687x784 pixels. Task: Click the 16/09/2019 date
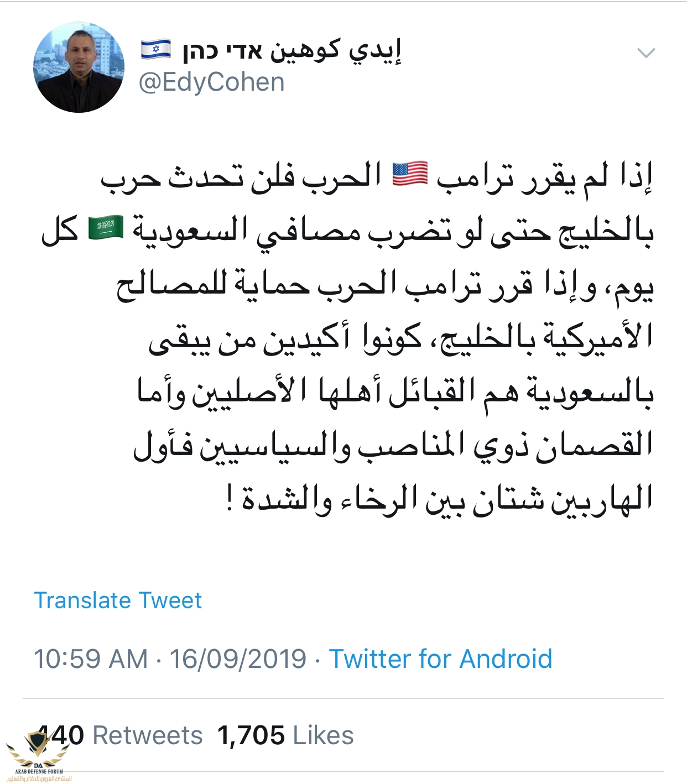coord(238,659)
